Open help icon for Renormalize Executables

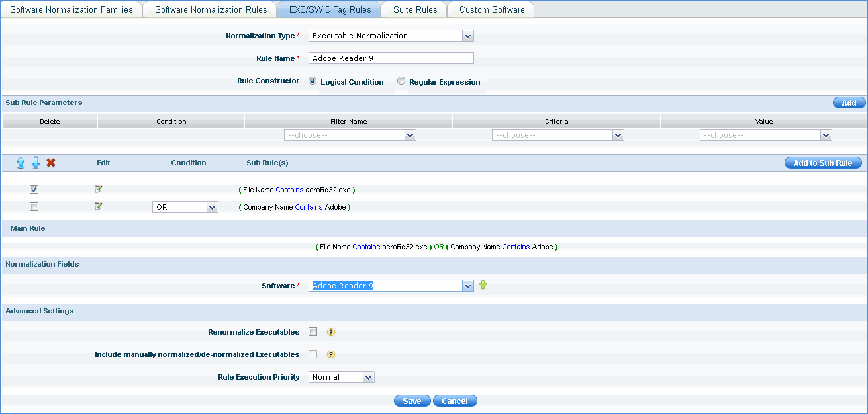tap(331, 332)
